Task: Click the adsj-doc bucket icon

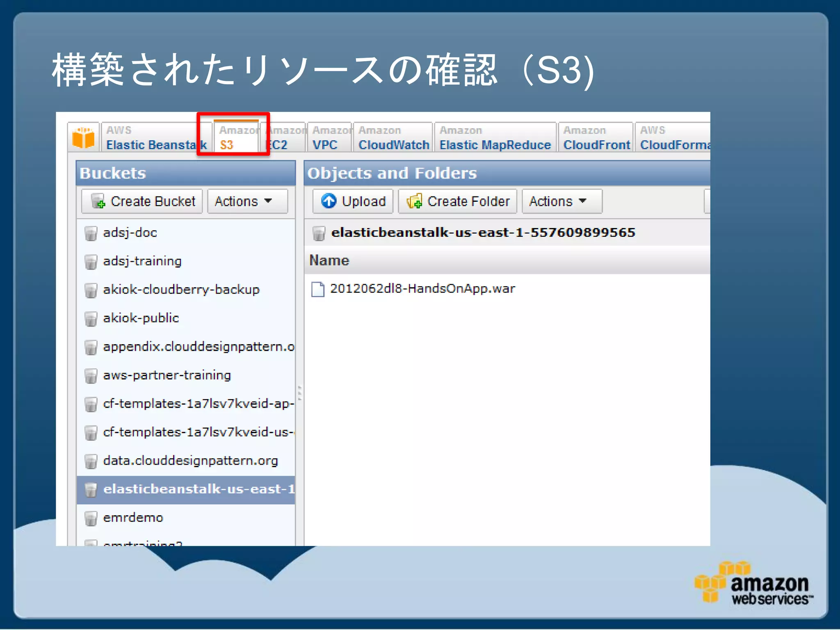Action: [x=90, y=233]
